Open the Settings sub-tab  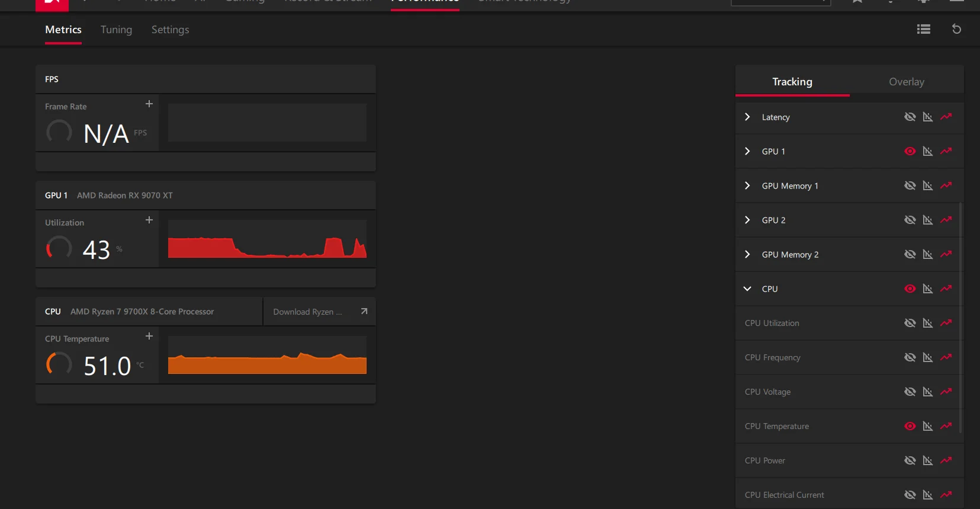[x=170, y=30]
